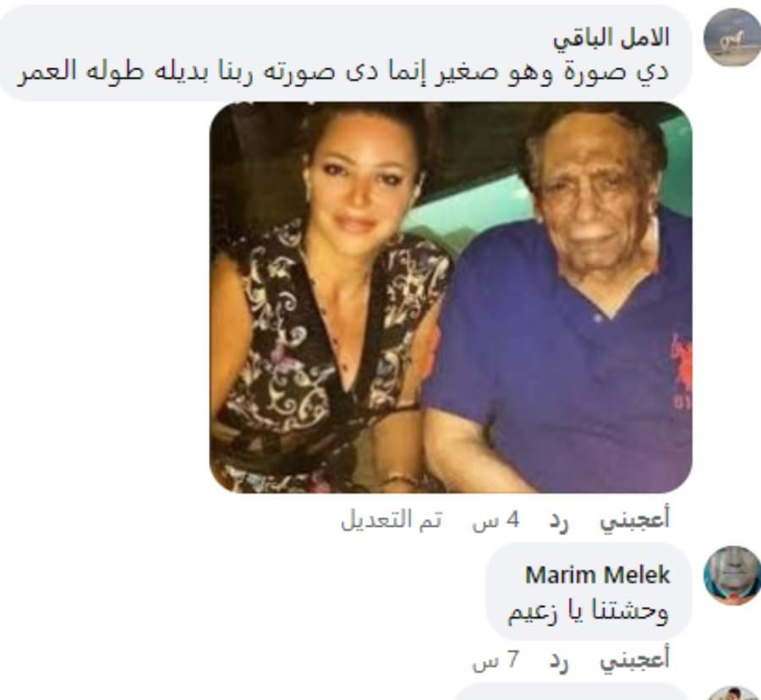
Task: Open the 7 س timestamp link
Action: (x=495, y=659)
